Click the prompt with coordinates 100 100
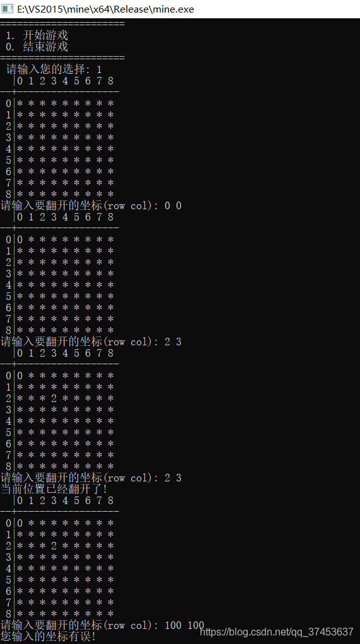The image size is (360, 644). [102, 625]
